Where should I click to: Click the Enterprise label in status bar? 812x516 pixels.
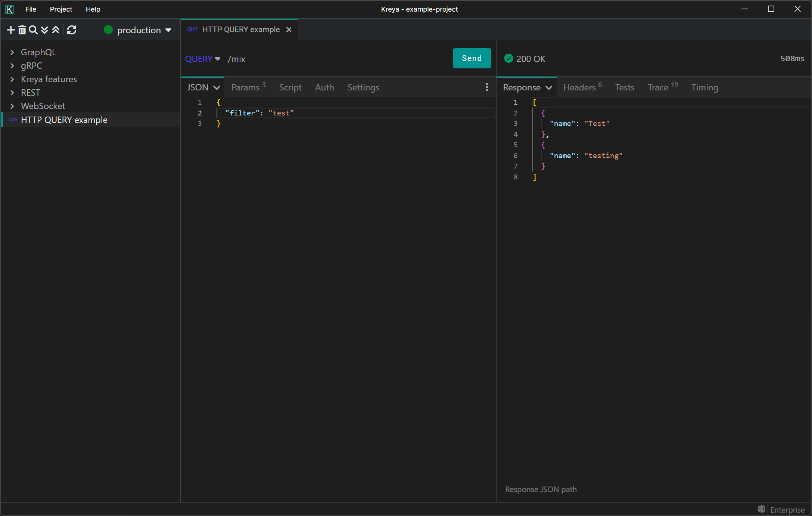(x=787, y=510)
